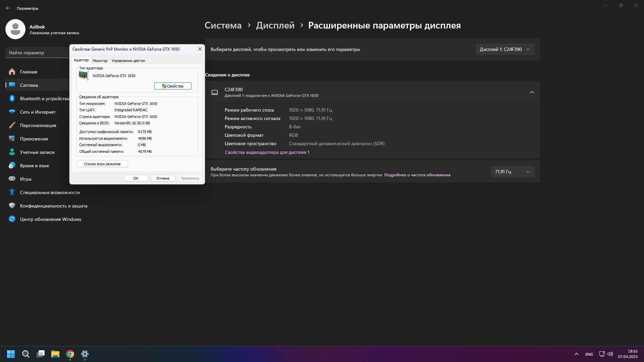Open Специальные возможности section
The image size is (644, 362).
tap(50, 192)
